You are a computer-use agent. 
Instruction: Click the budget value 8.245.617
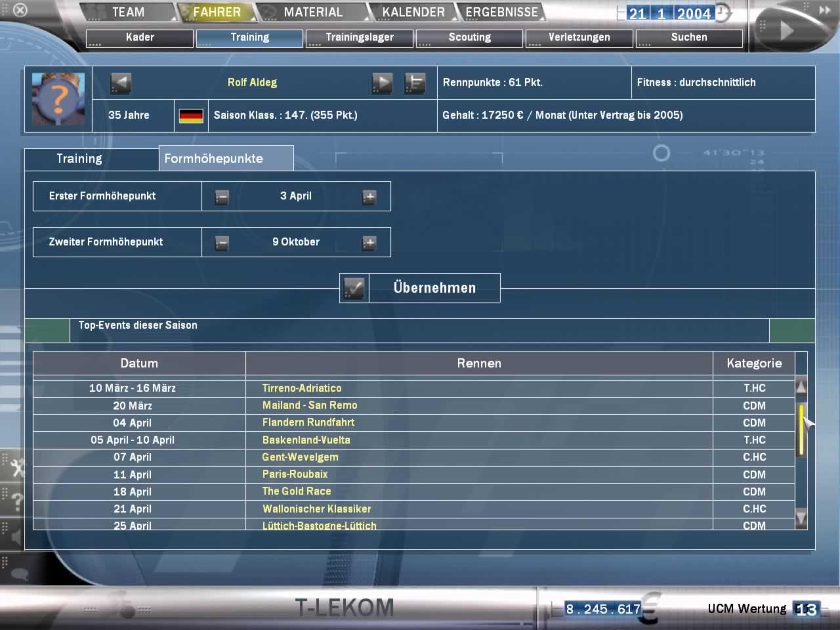[x=603, y=609]
